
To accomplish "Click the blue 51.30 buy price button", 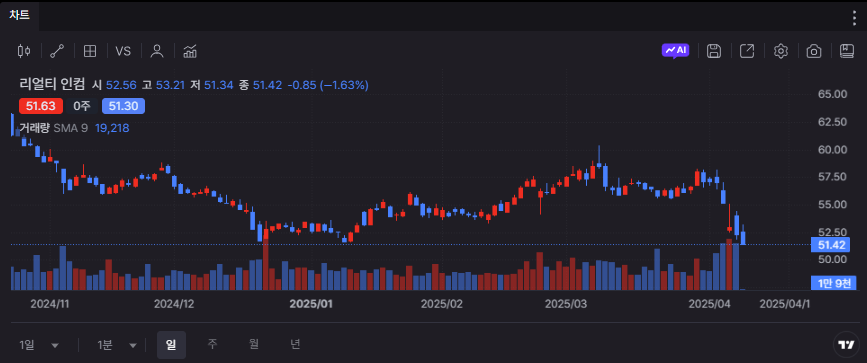I will [x=123, y=106].
